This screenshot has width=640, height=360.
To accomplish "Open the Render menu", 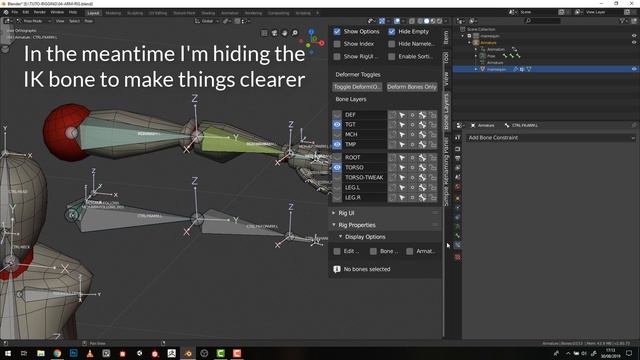I will pos(40,13).
